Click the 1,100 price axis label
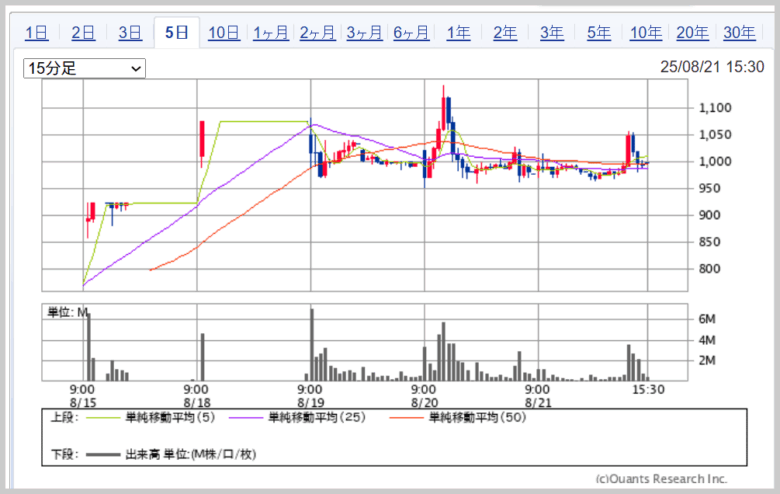780x494 pixels. tap(715, 108)
